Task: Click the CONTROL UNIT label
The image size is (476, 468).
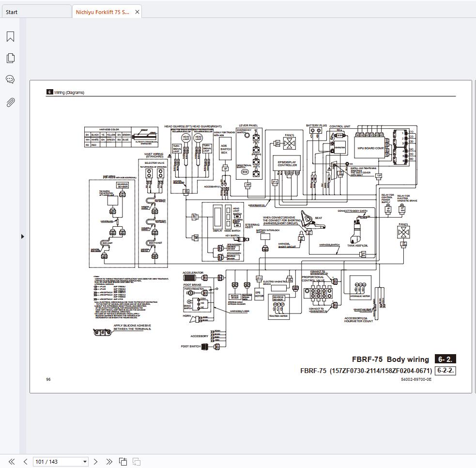Action: click(340, 126)
